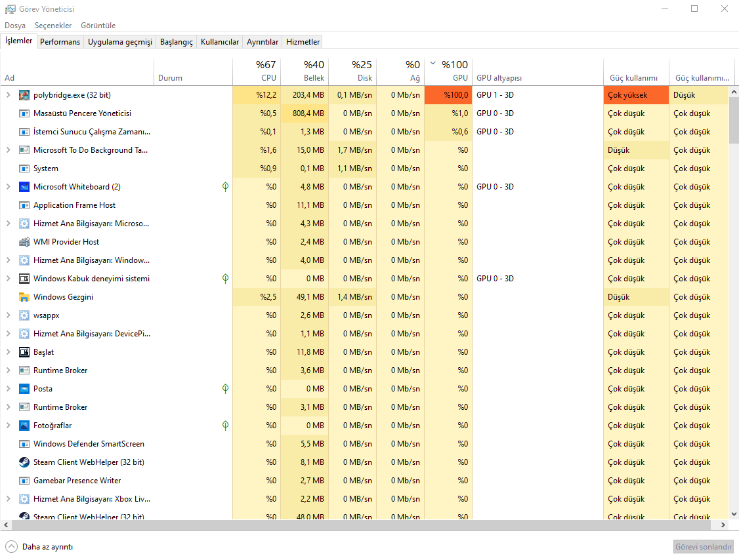Image resolution: width=739 pixels, height=560 pixels.
Task: Click the Masaüstü Pencere Yöneticisi icon
Action: [24, 113]
